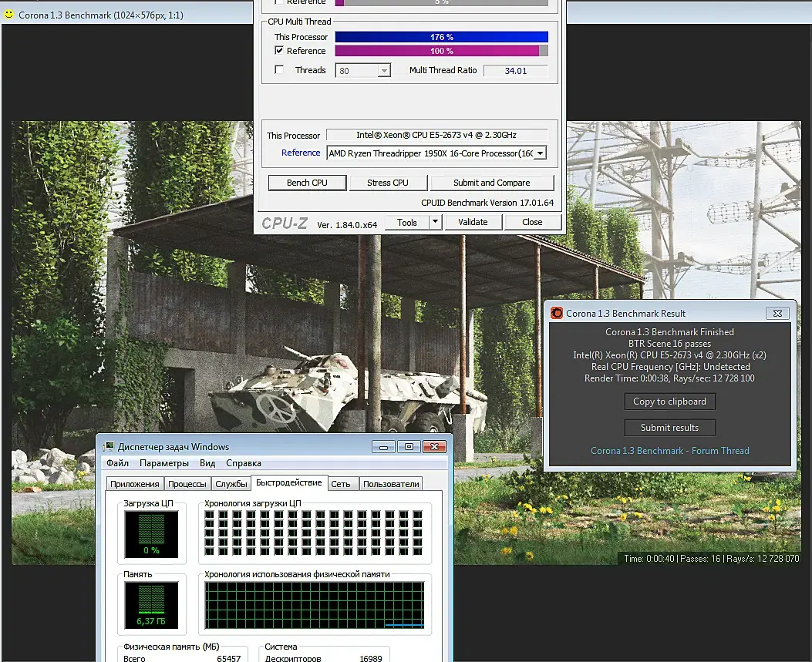Switch to the Сеть tab

341,484
